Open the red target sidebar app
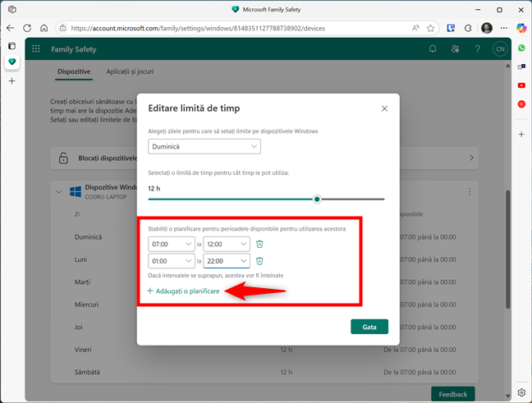This screenshot has width=532, height=403. coord(521,104)
